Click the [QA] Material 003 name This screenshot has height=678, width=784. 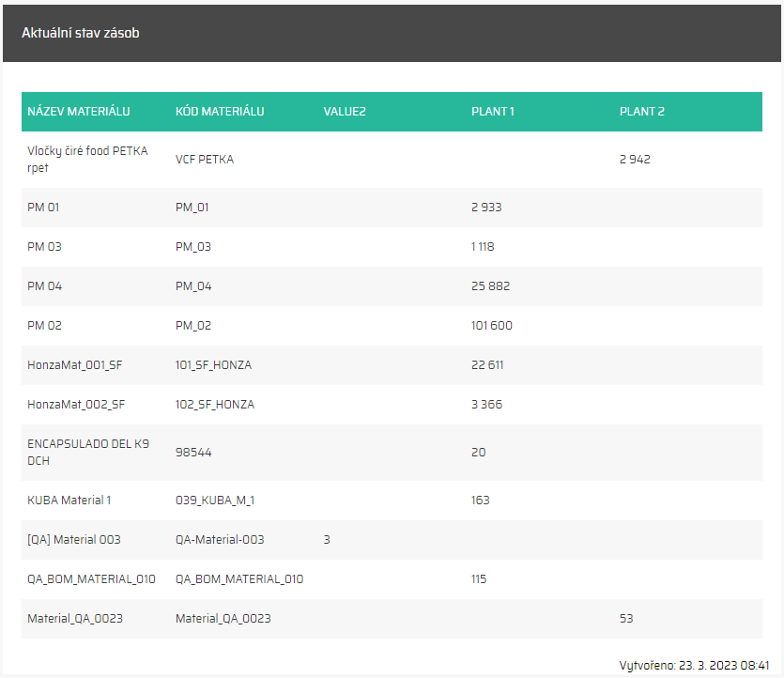[74, 540]
